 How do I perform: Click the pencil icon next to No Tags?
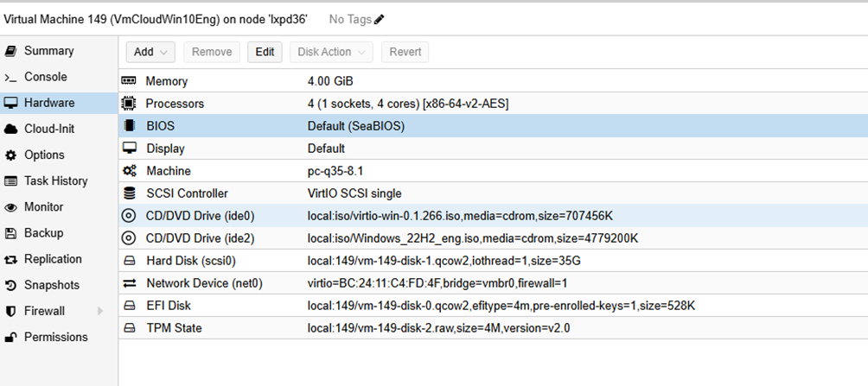[x=380, y=19]
